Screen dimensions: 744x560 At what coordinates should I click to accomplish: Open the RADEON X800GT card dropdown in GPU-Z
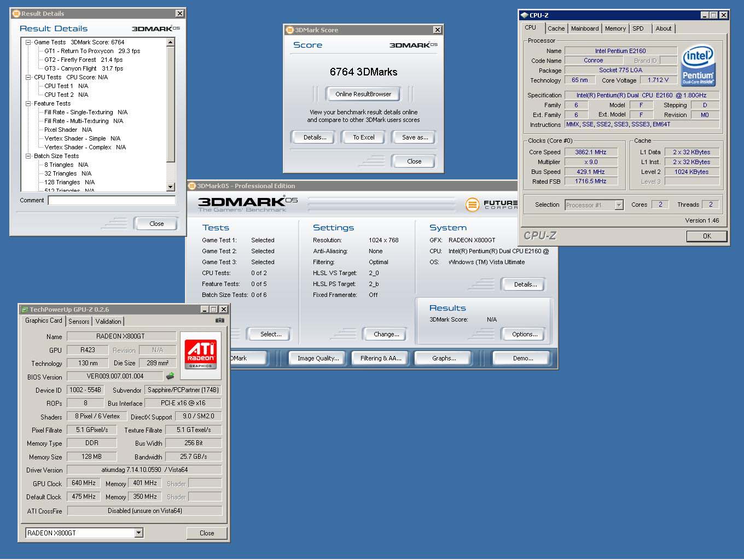pos(138,533)
